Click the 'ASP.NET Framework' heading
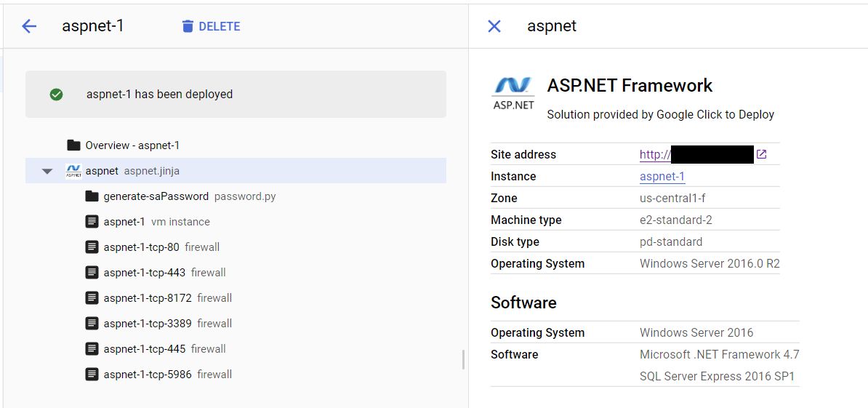The width and height of the screenshot is (868, 408). [630, 86]
